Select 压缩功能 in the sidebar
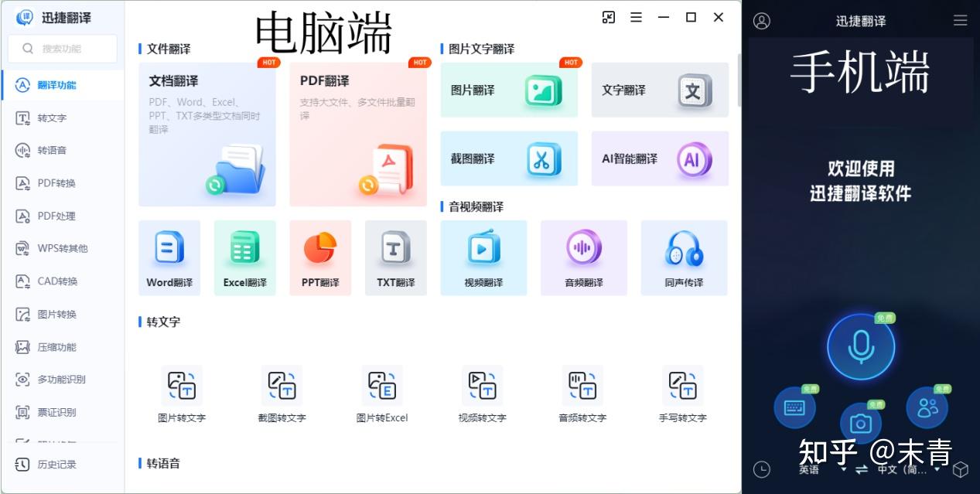This screenshot has height=494, width=980. pos(63,347)
